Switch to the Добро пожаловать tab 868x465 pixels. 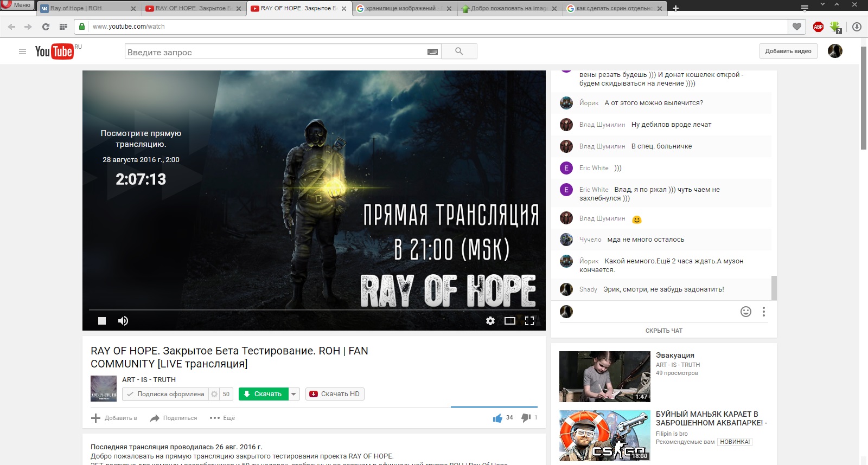[508, 8]
